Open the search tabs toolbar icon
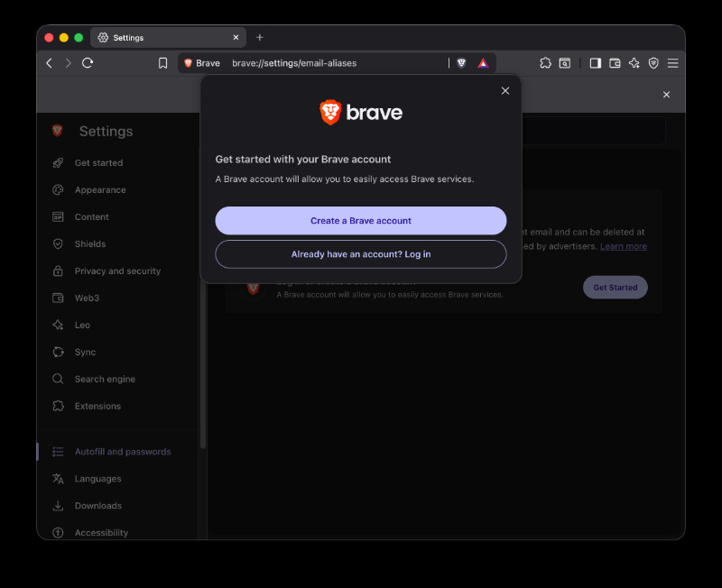722x588 pixels. click(565, 63)
